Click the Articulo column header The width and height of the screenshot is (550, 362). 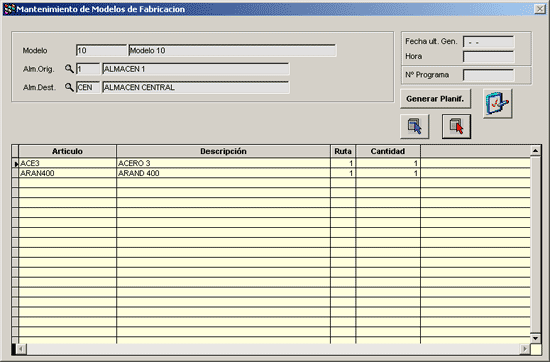click(x=67, y=151)
